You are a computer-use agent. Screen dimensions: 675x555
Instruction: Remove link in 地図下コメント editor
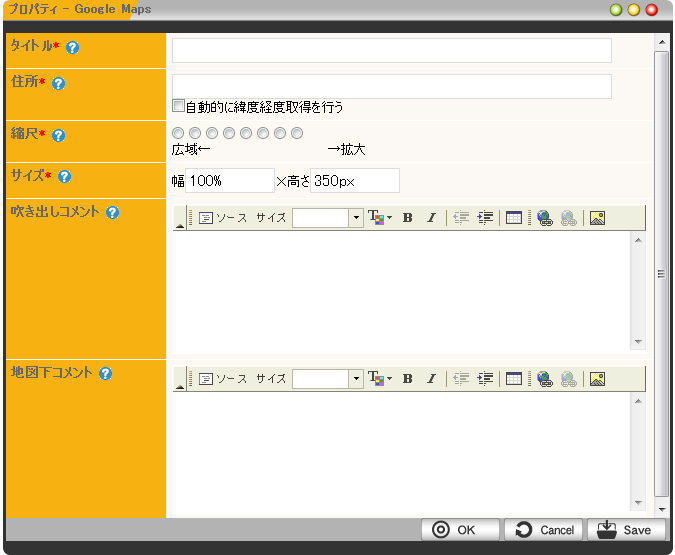[569, 379]
